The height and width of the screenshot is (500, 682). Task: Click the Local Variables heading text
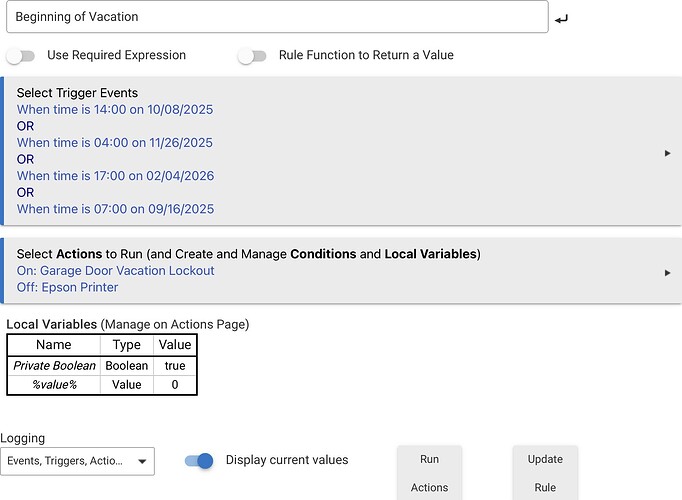pyautogui.click(x=52, y=324)
